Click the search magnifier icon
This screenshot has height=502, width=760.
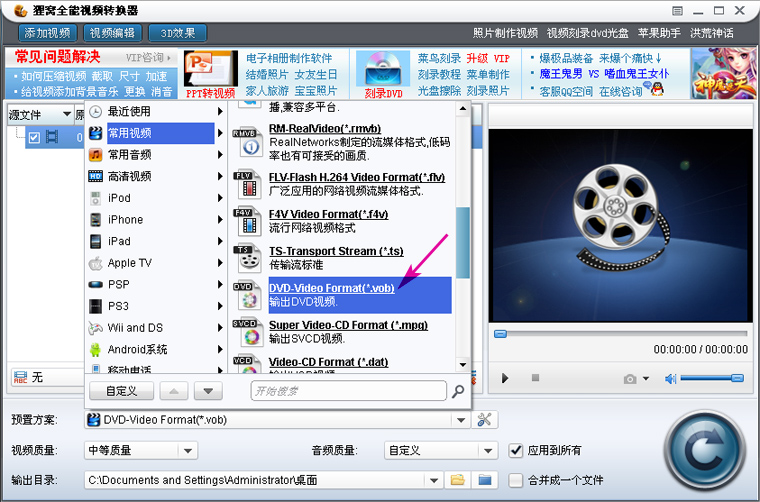[458, 391]
